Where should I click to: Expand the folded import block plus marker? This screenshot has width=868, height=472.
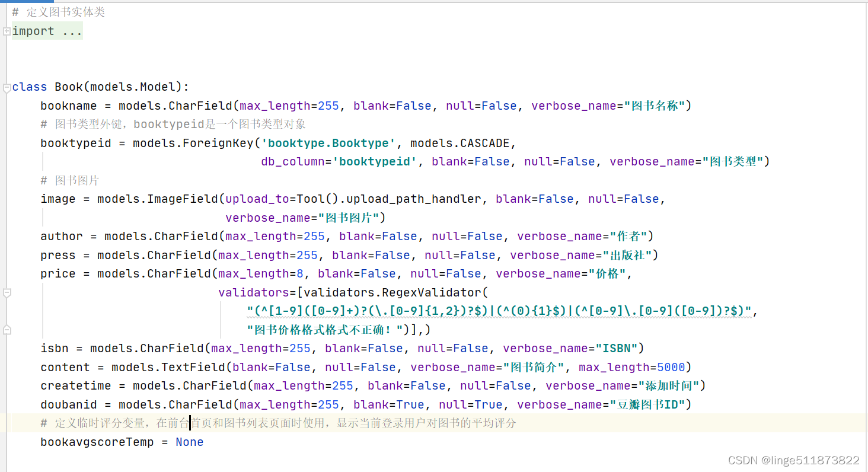tap(7, 31)
